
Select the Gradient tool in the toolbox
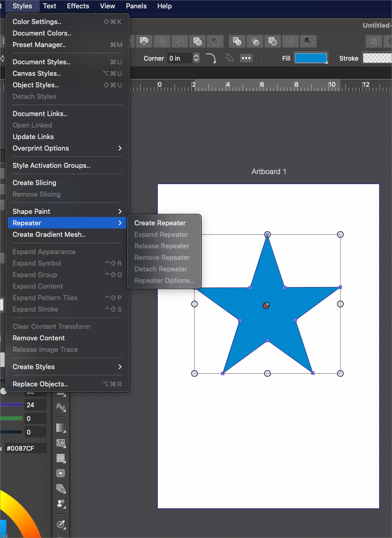[x=61, y=428]
